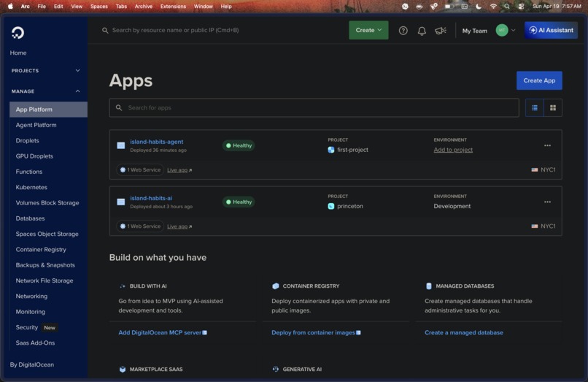The image size is (588, 382).
Task: Click magnifier icon in top resource search
Action: 105,31
